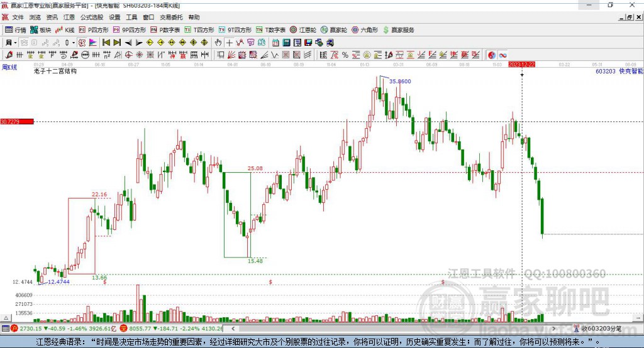Open the 公式选股 menu
Image resolution: width=644 pixels, height=348 pixels.
[92, 17]
